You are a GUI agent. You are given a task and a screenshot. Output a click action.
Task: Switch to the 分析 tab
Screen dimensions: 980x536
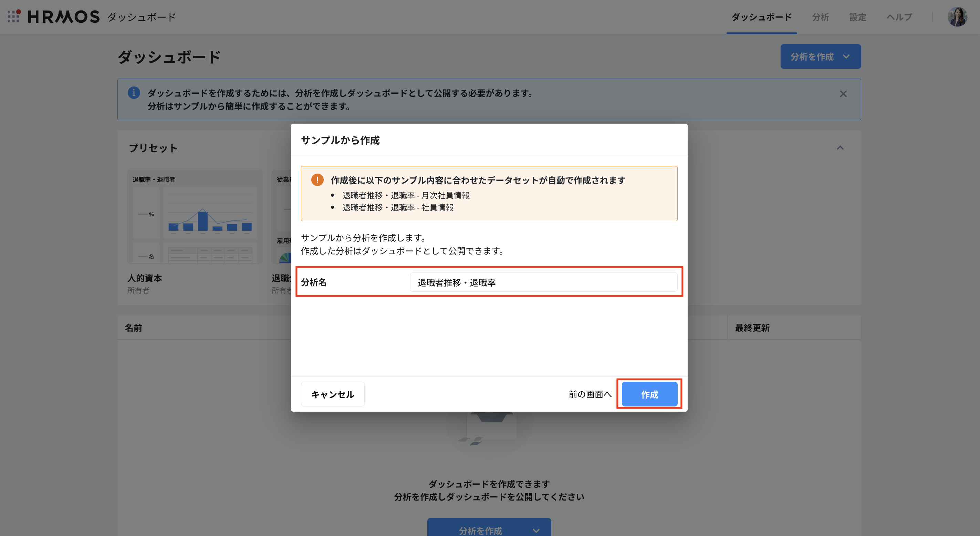tap(820, 17)
